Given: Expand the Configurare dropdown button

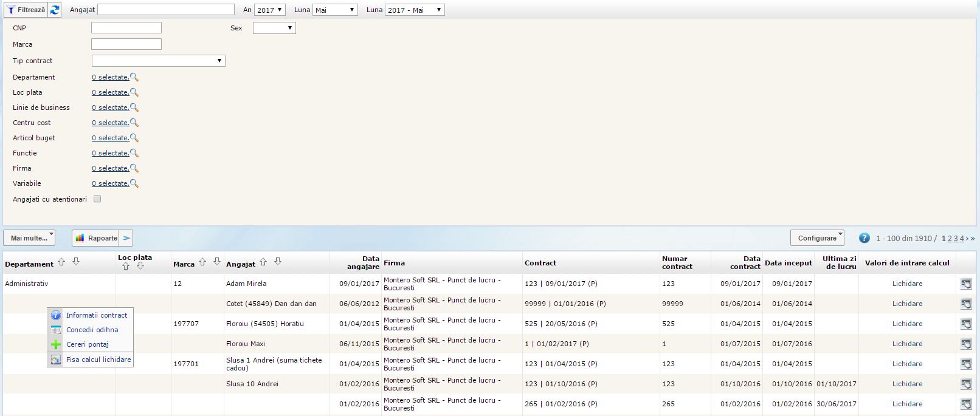Looking at the screenshot, I should [817, 238].
